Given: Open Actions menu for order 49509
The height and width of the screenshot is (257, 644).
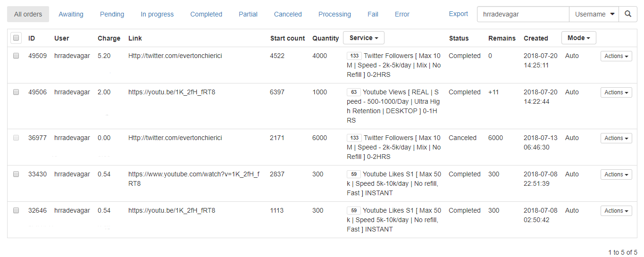Looking at the screenshot, I should click(616, 56).
